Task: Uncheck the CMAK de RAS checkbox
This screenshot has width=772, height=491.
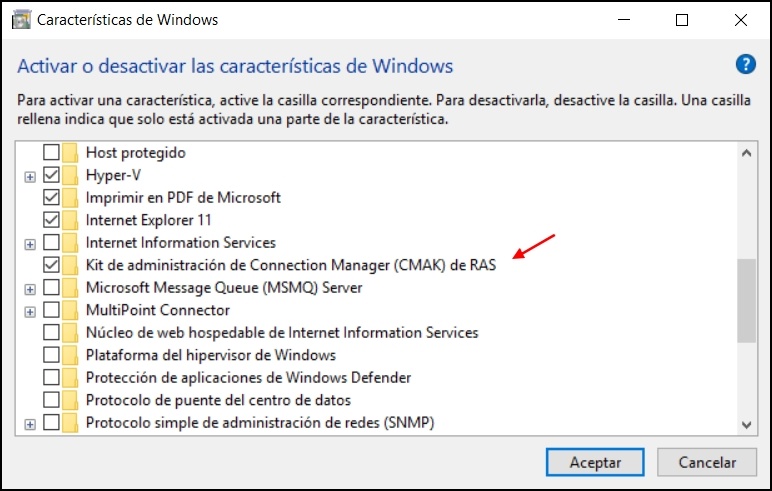Action: (x=51, y=264)
